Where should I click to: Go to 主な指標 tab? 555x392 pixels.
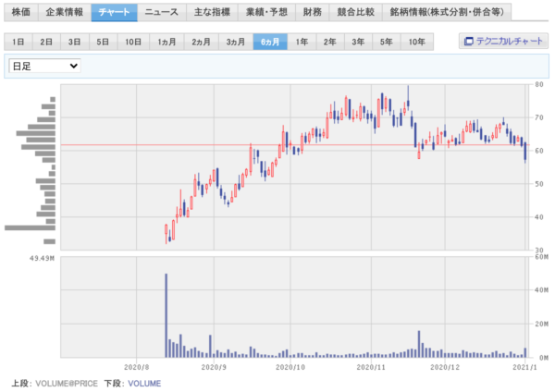212,12
